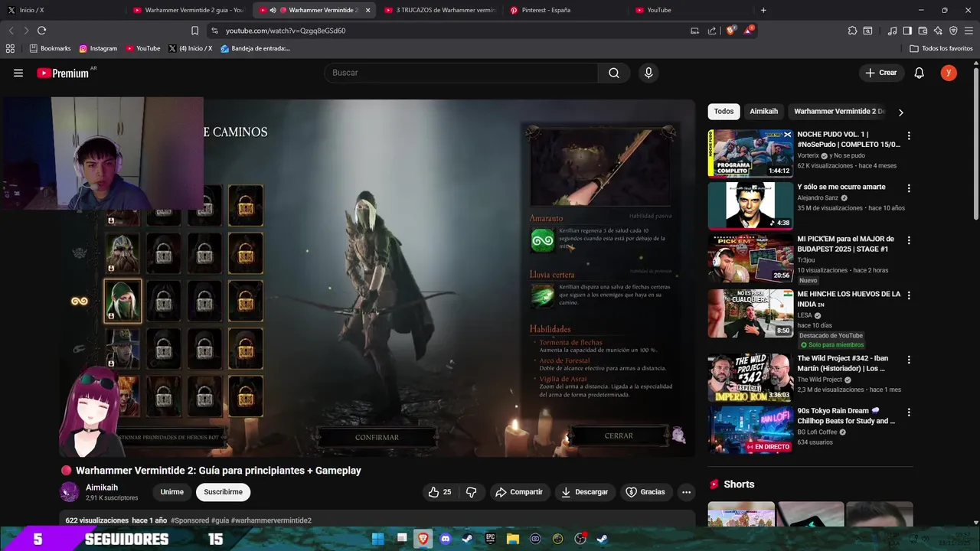Open options menu for LESA video
Viewport: 980px width, 551px height.
(909, 295)
